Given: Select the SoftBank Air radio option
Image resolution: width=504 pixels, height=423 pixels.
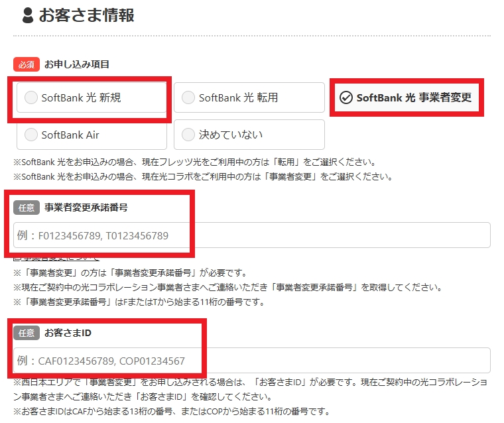Looking at the screenshot, I should [92, 135].
